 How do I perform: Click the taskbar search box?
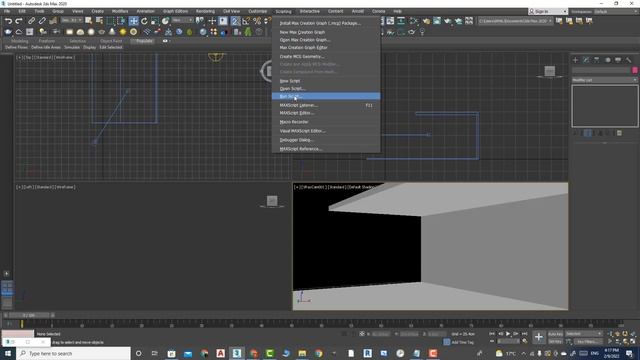pyautogui.click(x=73, y=353)
